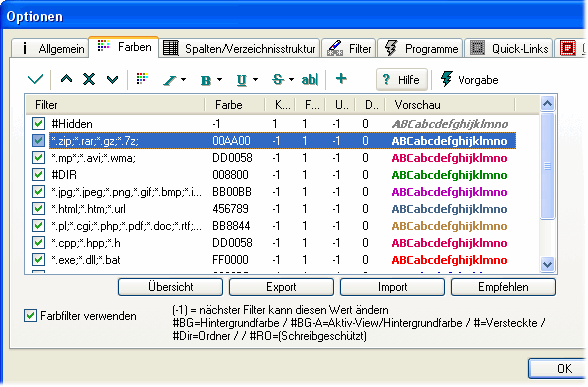Click the strikethrough S formatting icon
588x387 pixels.
click(278, 80)
